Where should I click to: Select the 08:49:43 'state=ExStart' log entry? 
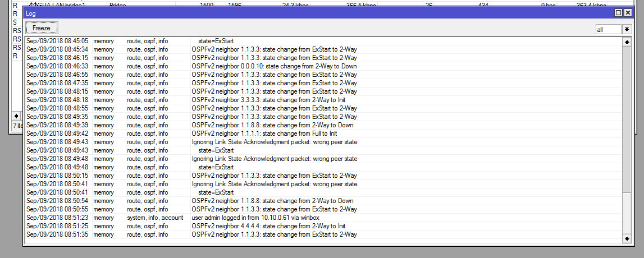[323, 150]
